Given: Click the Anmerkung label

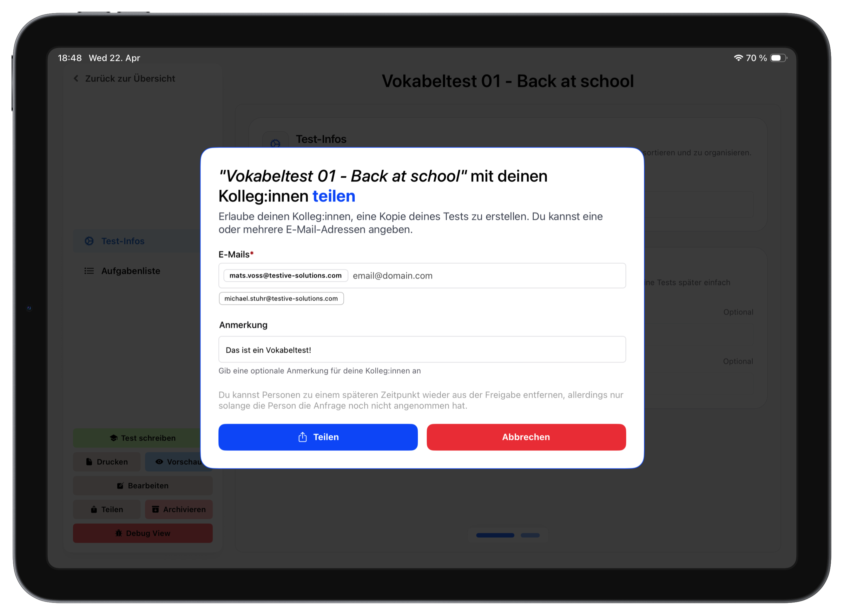Looking at the screenshot, I should click(243, 325).
